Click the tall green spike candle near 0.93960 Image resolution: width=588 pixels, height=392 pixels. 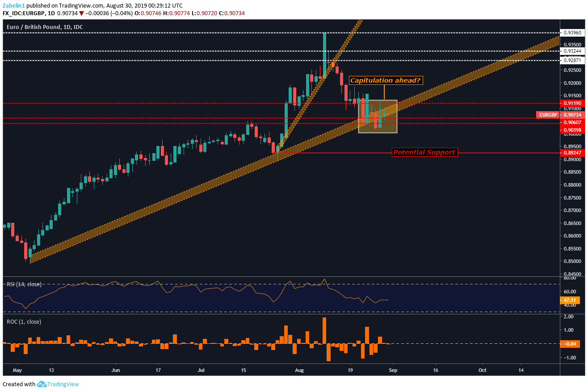[324, 54]
